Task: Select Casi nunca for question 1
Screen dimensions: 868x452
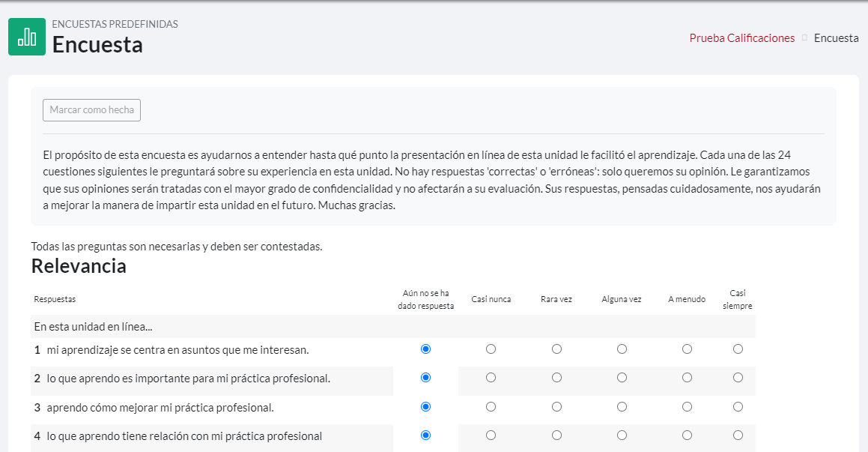Action: pyautogui.click(x=491, y=349)
